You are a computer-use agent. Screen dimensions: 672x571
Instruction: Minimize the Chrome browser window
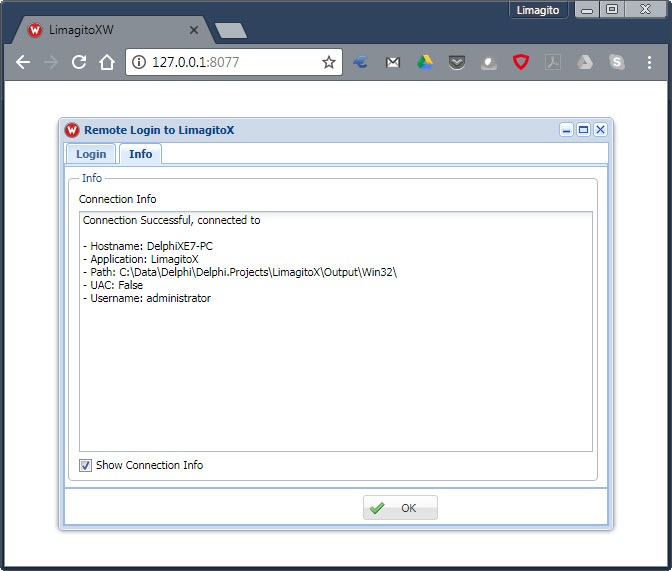pos(587,9)
